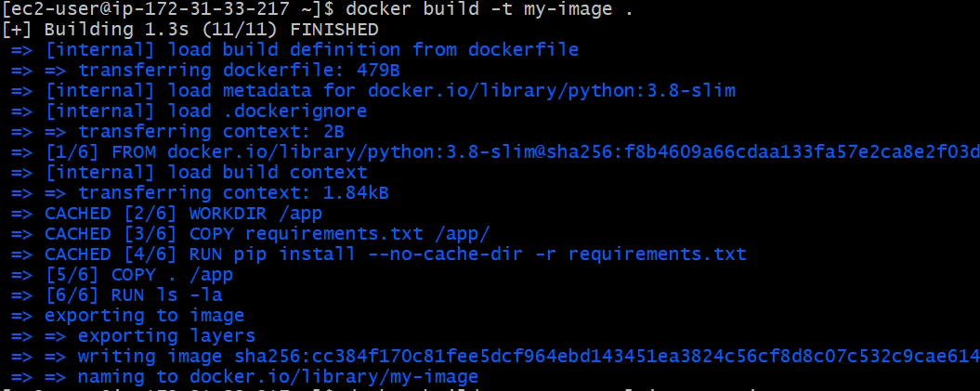Click the load metadata python:3.8-slim line
Image resolution: width=980 pixels, height=391 pixels.
tap(373, 91)
